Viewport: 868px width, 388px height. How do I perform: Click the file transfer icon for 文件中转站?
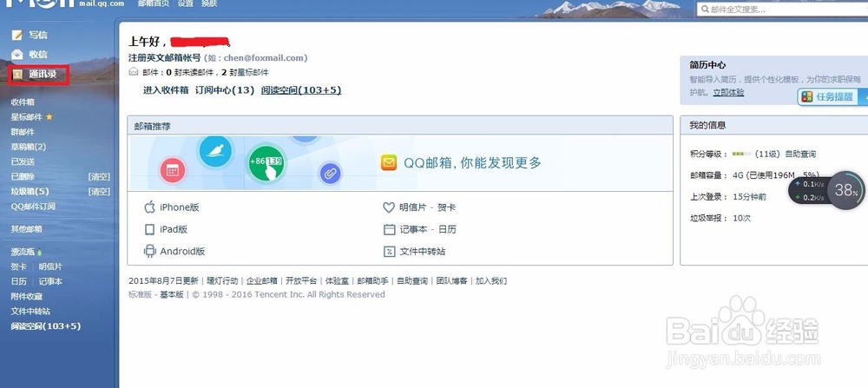(389, 251)
